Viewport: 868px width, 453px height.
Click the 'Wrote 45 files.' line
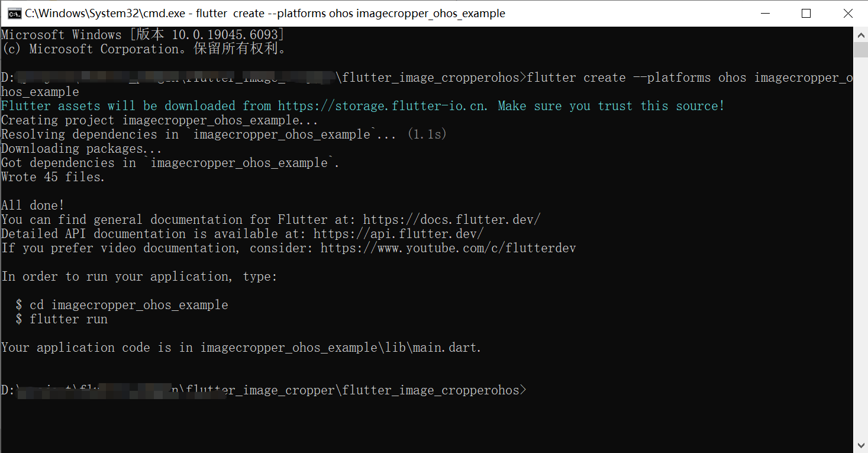click(53, 177)
